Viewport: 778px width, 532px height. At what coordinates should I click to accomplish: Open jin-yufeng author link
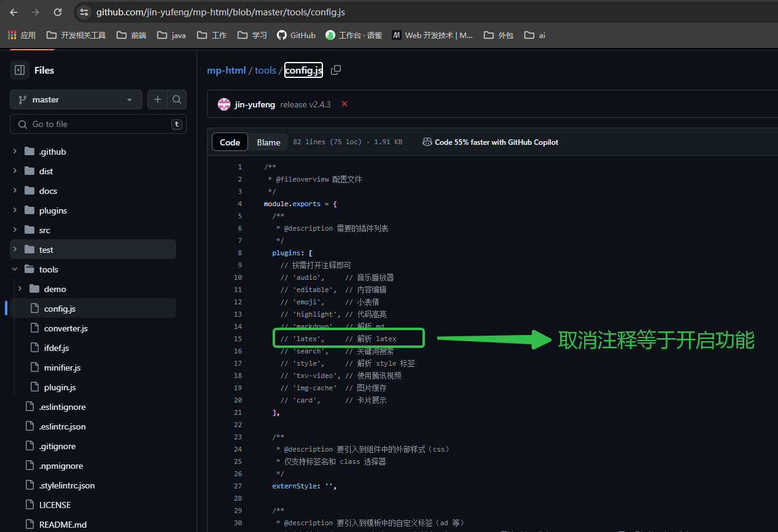(255, 104)
